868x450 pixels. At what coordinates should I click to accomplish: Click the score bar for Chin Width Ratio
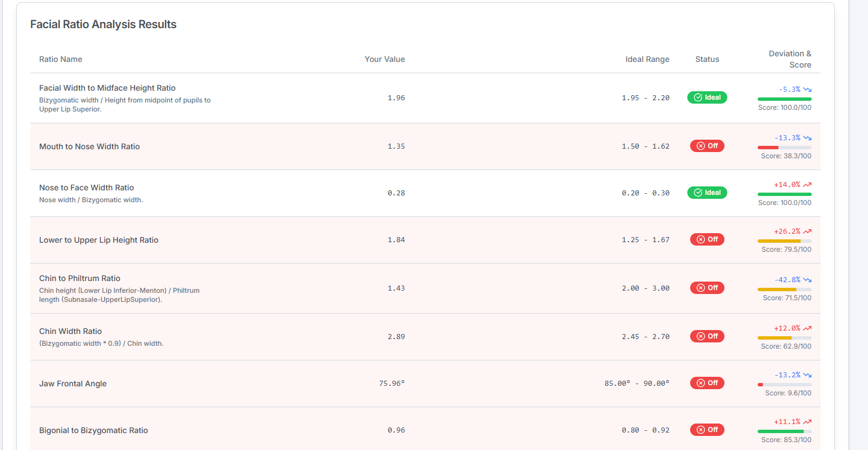785,338
